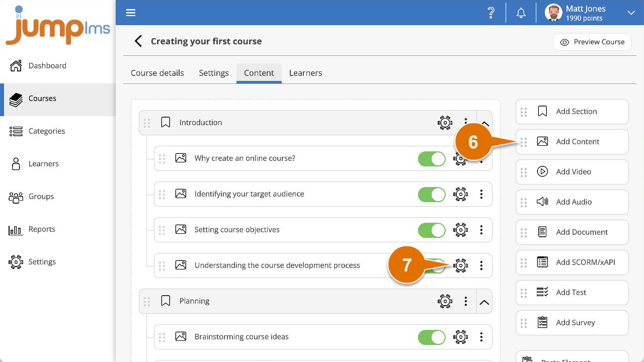This screenshot has height=362, width=644.
Task: Open gear settings for 'Identifying your target audience'
Action: pyautogui.click(x=460, y=195)
